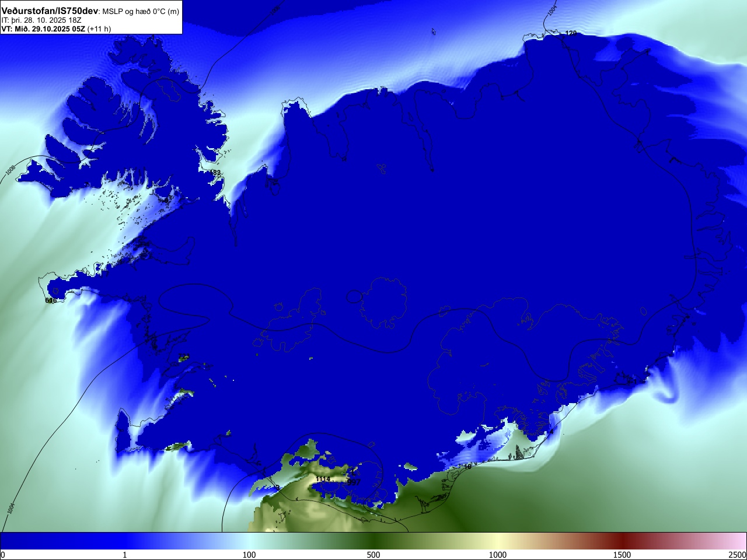This screenshot has width=747, height=560.
Task: Click the "10" value on the south coast
Action: pyautogui.click(x=467, y=467)
